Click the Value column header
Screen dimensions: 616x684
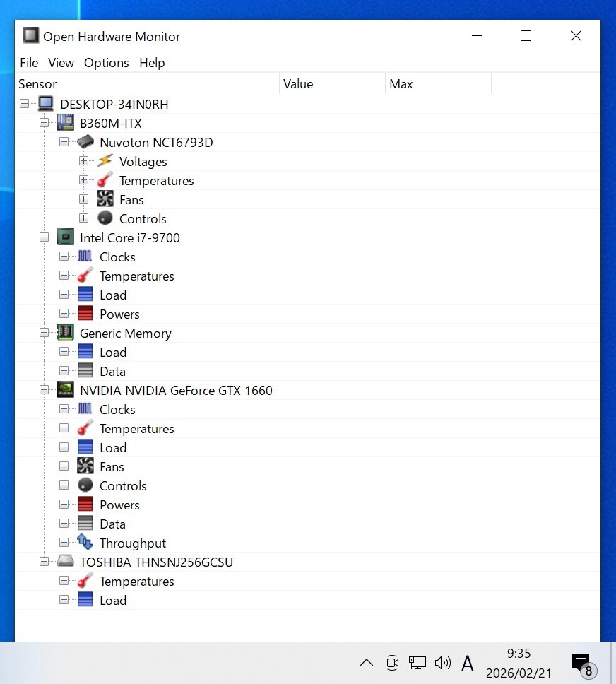coord(333,84)
